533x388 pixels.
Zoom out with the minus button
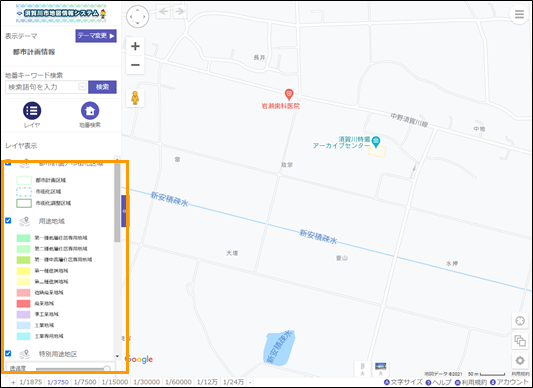coord(135,65)
